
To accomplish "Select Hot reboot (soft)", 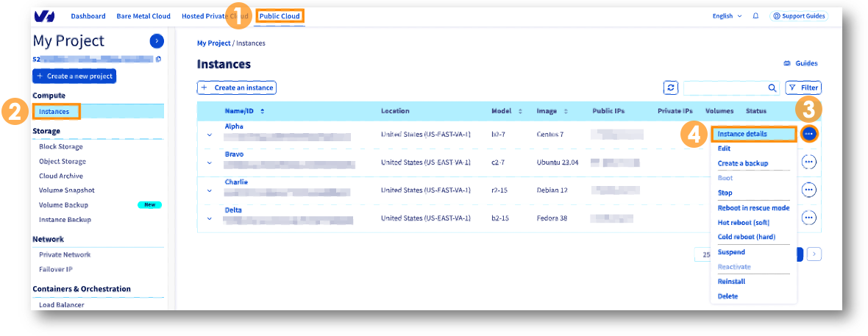I will 744,222.
